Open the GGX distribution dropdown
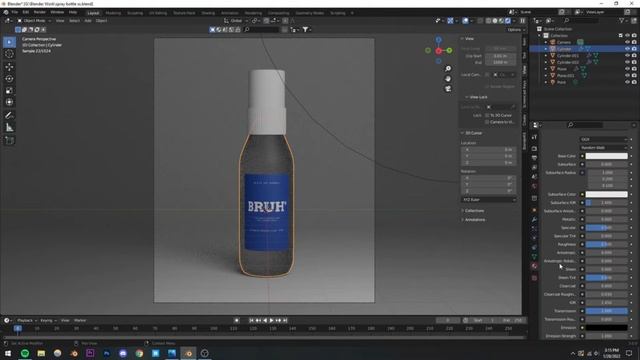Image resolution: width=640 pixels, height=360 pixels. click(604, 139)
